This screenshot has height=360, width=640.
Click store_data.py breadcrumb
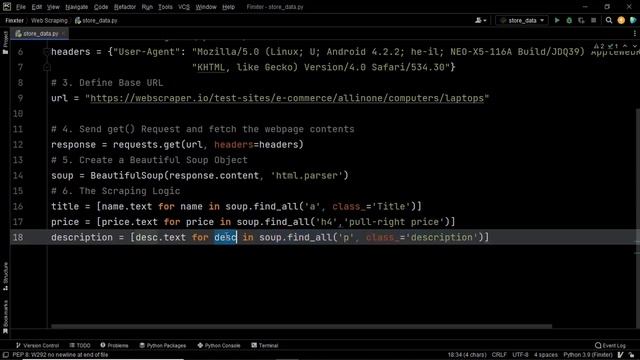coord(96,20)
